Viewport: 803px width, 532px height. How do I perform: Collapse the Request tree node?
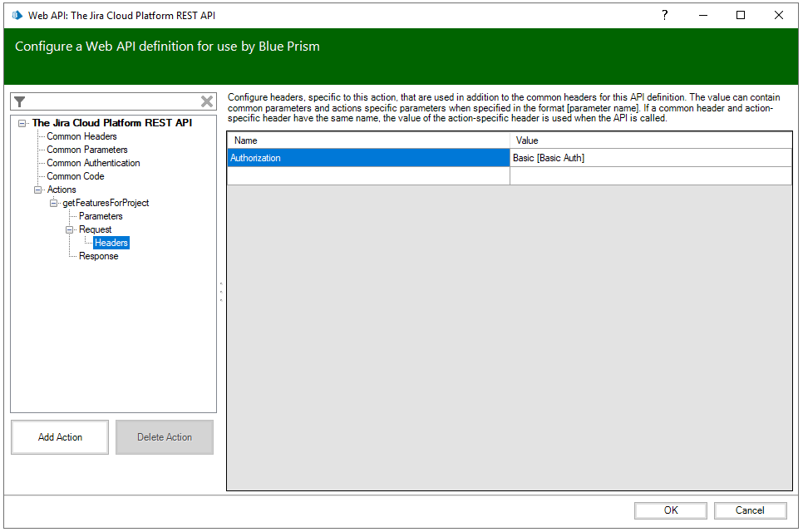pyautogui.click(x=70, y=229)
